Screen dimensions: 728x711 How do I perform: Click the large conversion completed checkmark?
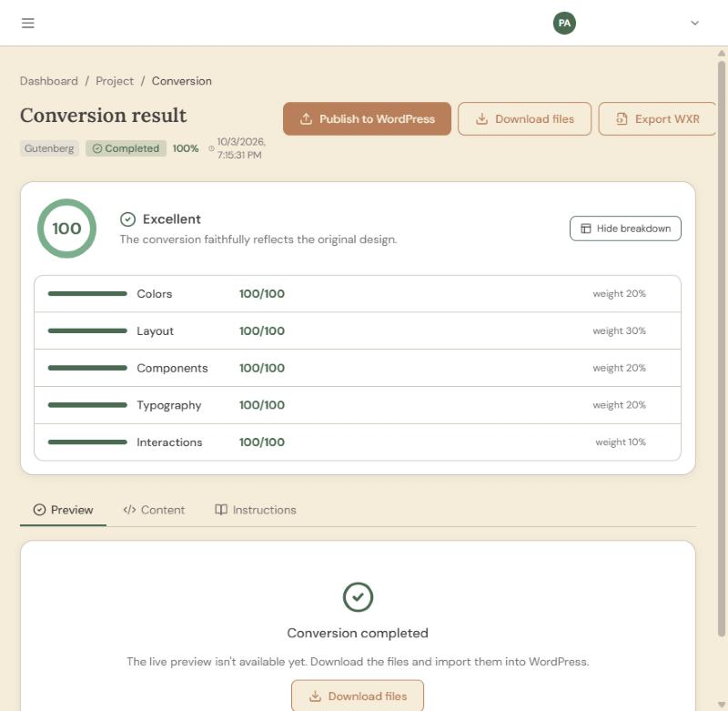(x=358, y=597)
